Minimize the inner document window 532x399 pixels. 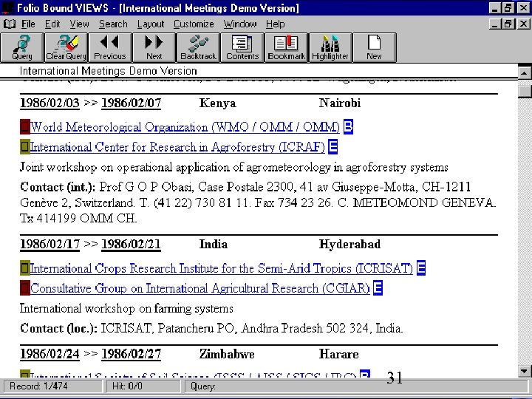[x=495, y=24]
